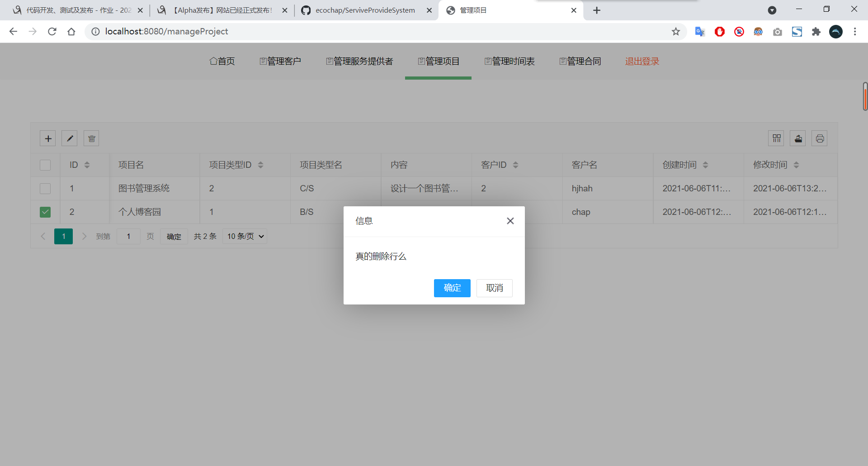Open the Google Translate extension

pyautogui.click(x=700, y=32)
